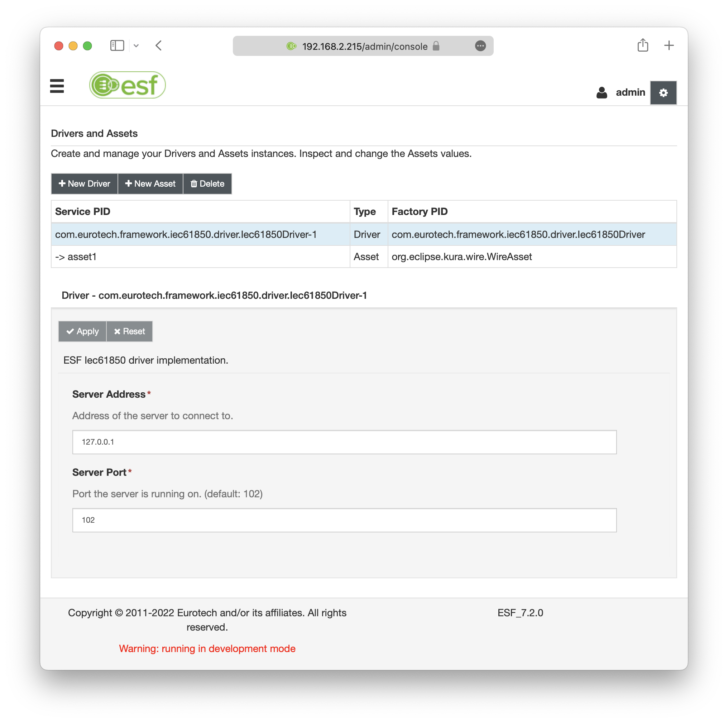
Task: Click the New Driver button
Action: [85, 184]
